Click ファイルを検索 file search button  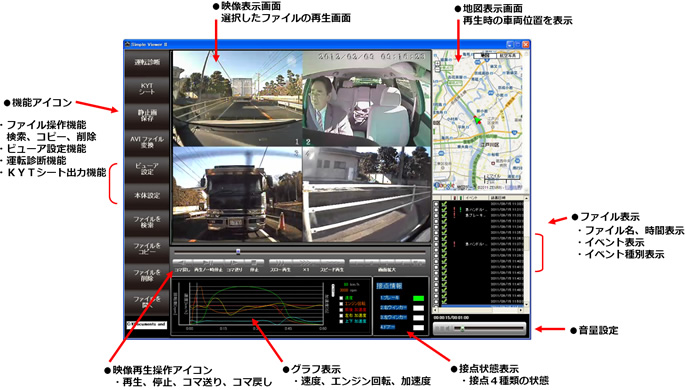point(147,222)
